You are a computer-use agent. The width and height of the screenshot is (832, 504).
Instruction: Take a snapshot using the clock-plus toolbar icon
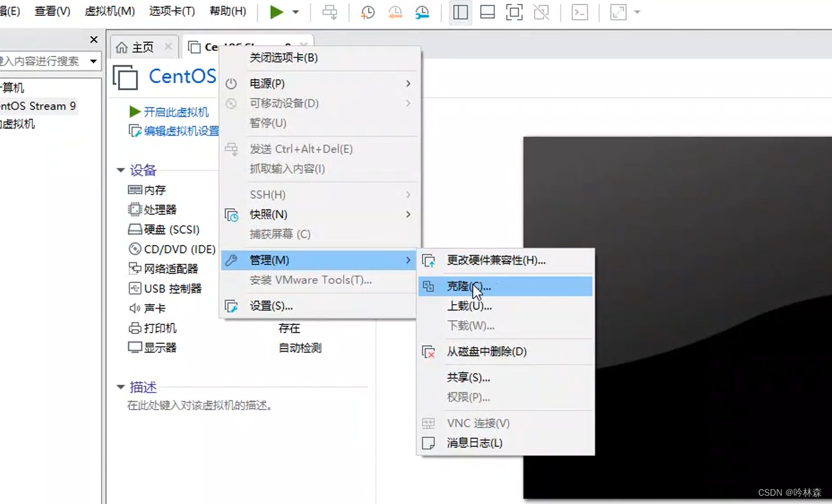[x=367, y=12]
